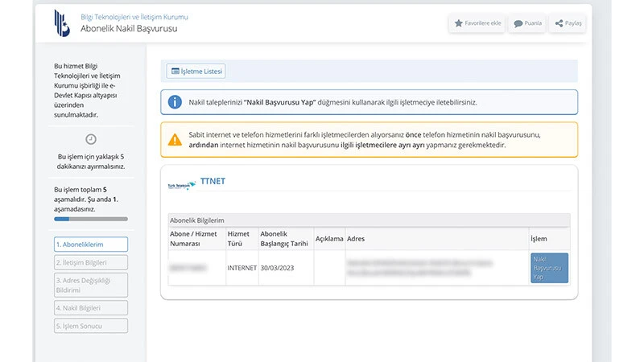Click the step progress bar
The width and height of the screenshot is (644, 362).
click(91, 219)
